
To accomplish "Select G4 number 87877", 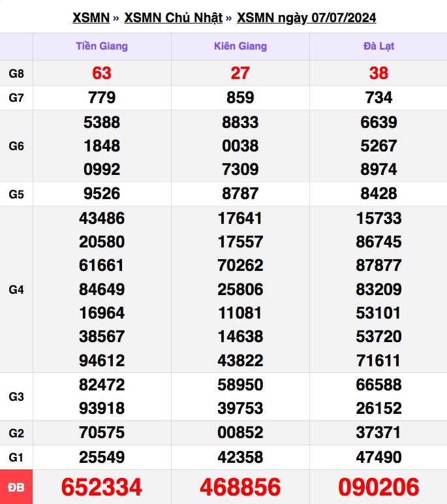I will coord(378,266).
